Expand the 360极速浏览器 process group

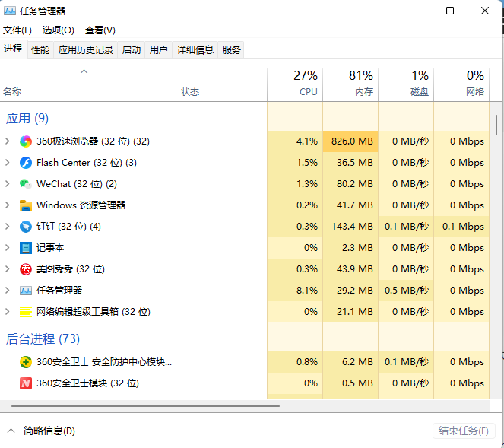point(8,141)
